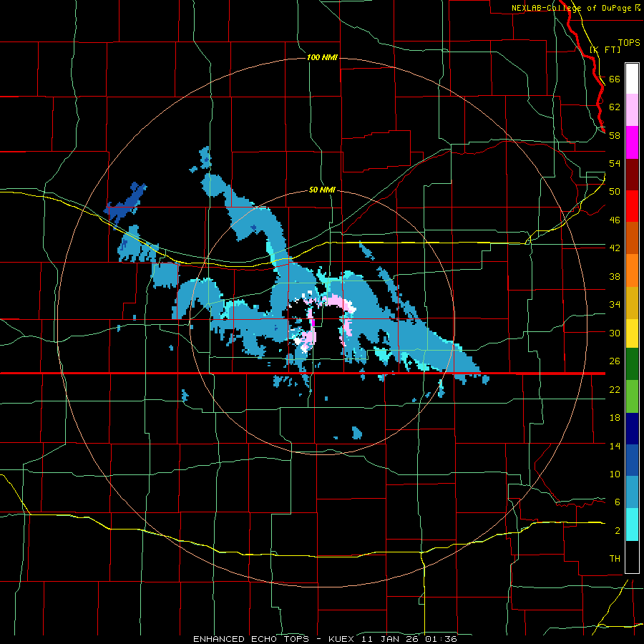
Task: Select the 100 NMI range ring label
Action: tap(322, 57)
